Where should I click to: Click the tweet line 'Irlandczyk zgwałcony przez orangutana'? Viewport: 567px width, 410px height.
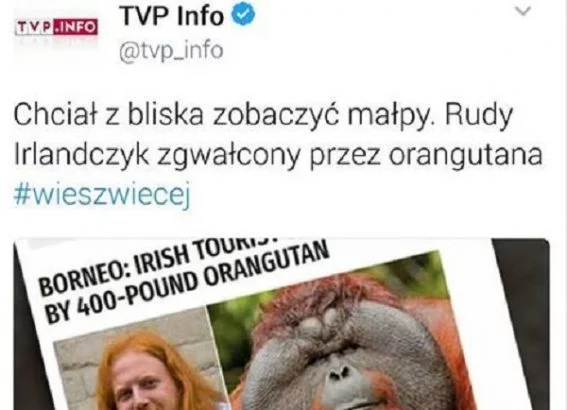point(278,154)
